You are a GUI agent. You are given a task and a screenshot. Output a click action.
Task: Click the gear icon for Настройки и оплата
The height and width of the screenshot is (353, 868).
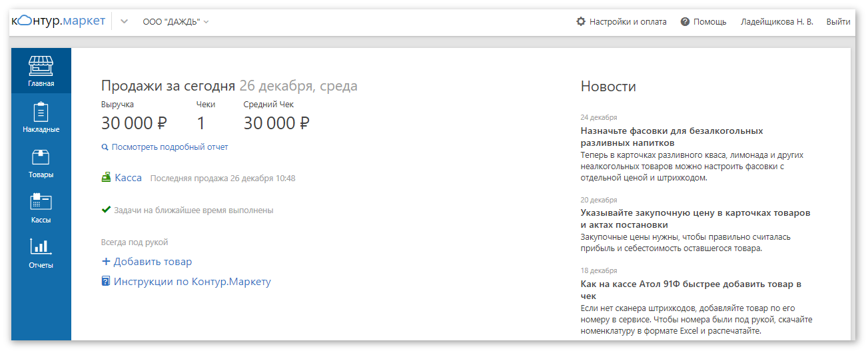click(x=581, y=22)
